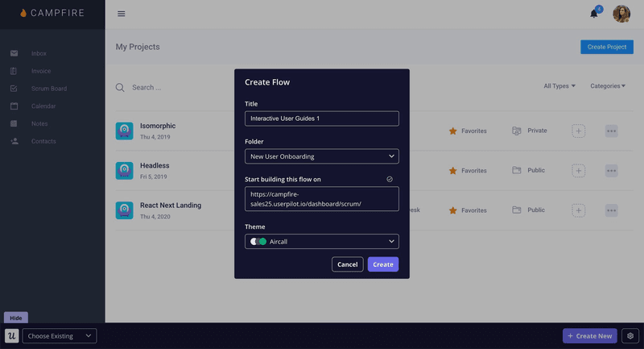The image size is (644, 349).
Task: Click the search magnifier icon
Action: 120,87
